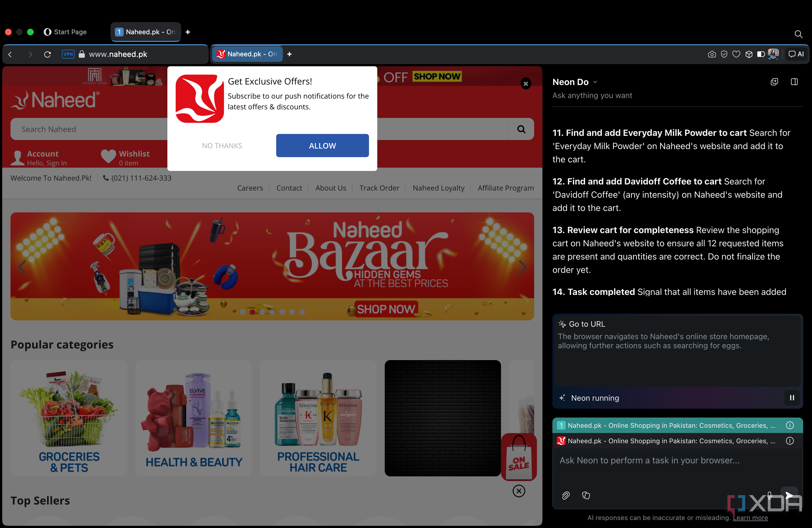This screenshot has height=528, width=812.
Task: Click the address bar www.naheed.pk
Action: tap(118, 54)
